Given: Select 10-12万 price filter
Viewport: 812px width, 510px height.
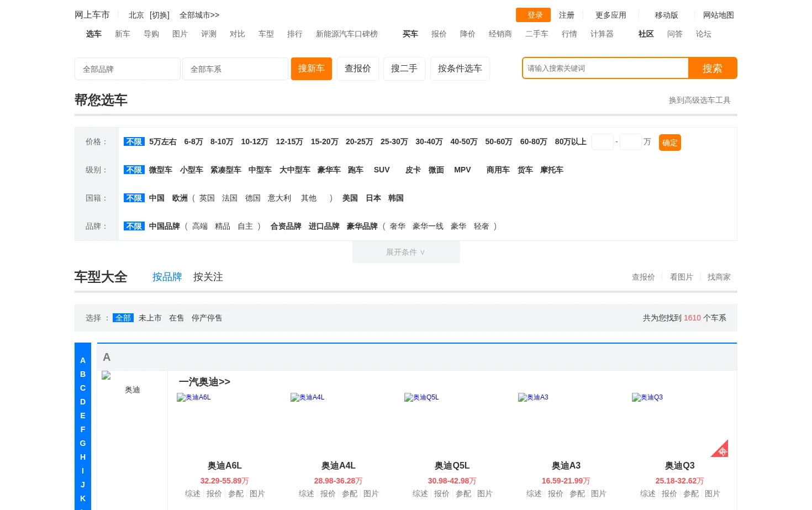Looking at the screenshot, I should click(255, 141).
